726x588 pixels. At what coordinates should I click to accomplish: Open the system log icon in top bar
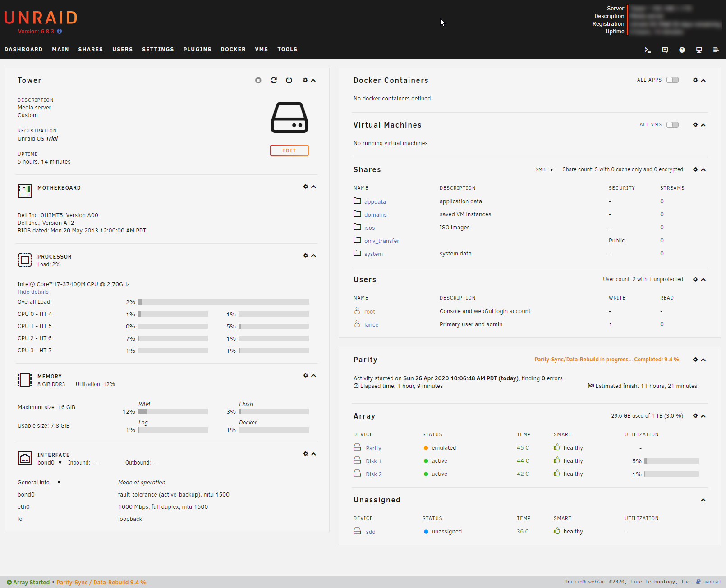pyautogui.click(x=716, y=50)
